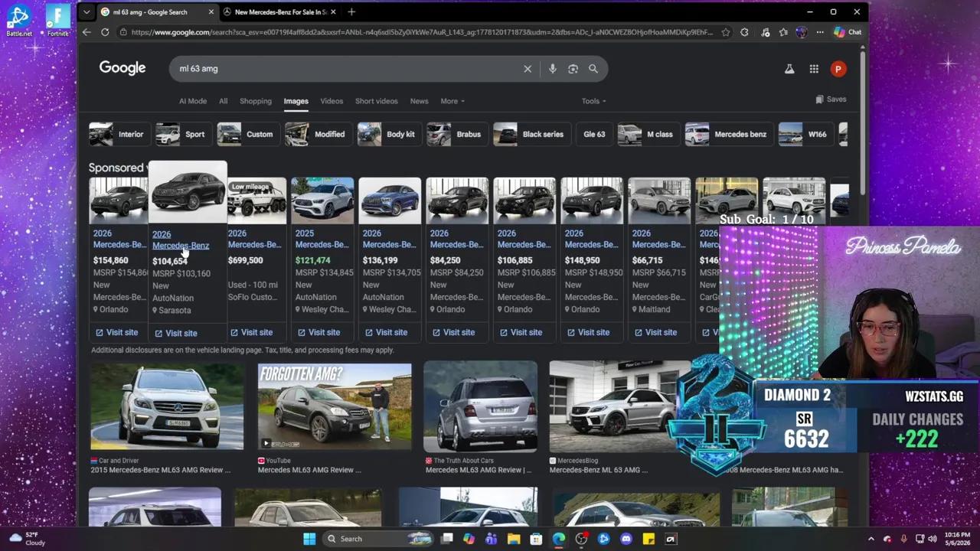This screenshot has width=980, height=551.
Task: Switch to the Short videos tab
Action: 376,101
